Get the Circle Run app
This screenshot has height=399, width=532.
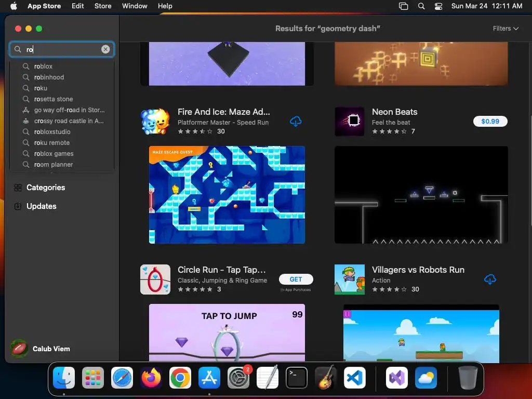coord(296,279)
